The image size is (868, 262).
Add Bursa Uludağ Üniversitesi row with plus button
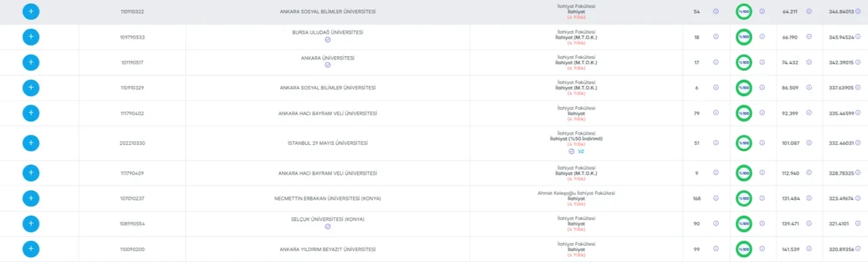coord(31,37)
